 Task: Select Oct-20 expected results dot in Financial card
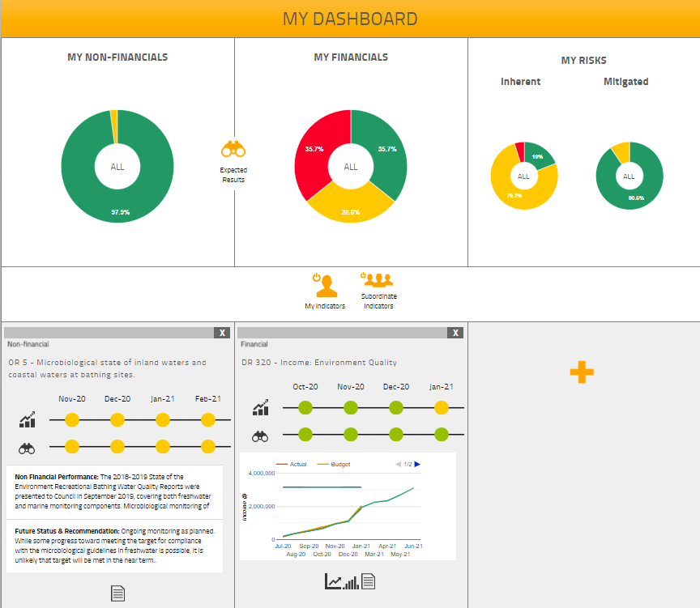pos(305,435)
